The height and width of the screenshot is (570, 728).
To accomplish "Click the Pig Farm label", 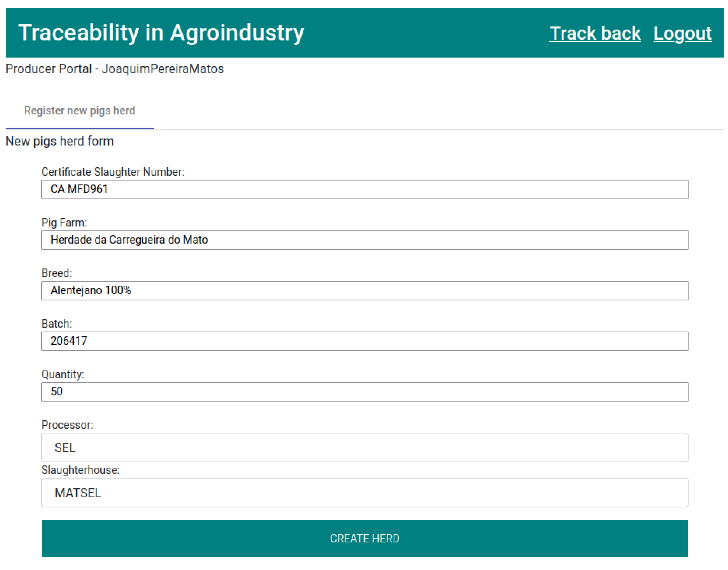I will coord(64,222).
